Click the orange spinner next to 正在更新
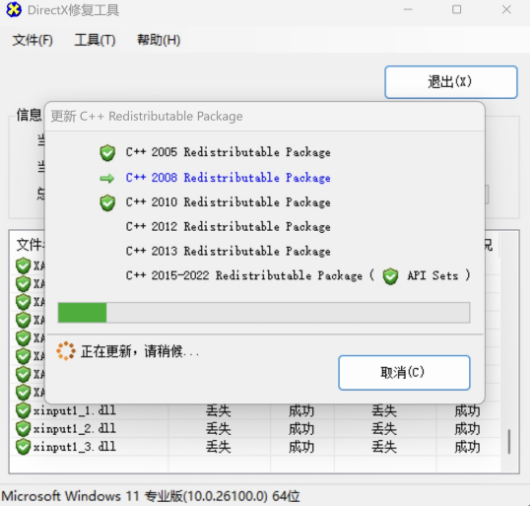 coord(66,351)
